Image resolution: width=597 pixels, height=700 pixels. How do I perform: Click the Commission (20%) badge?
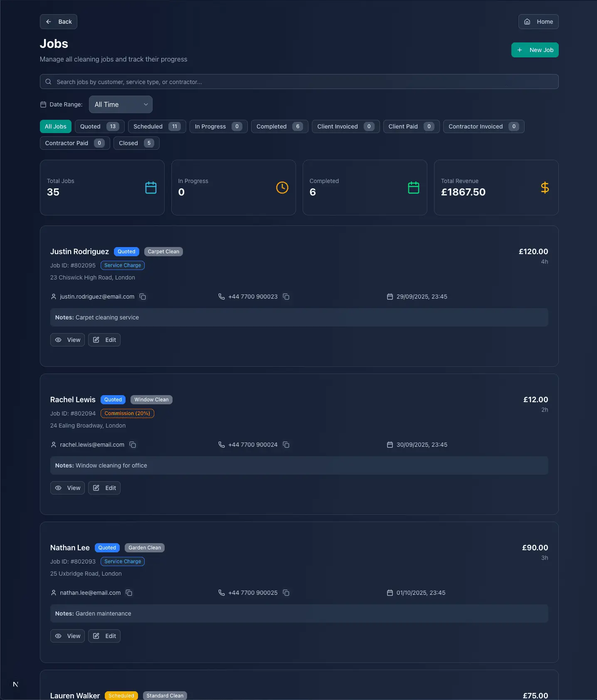point(127,413)
